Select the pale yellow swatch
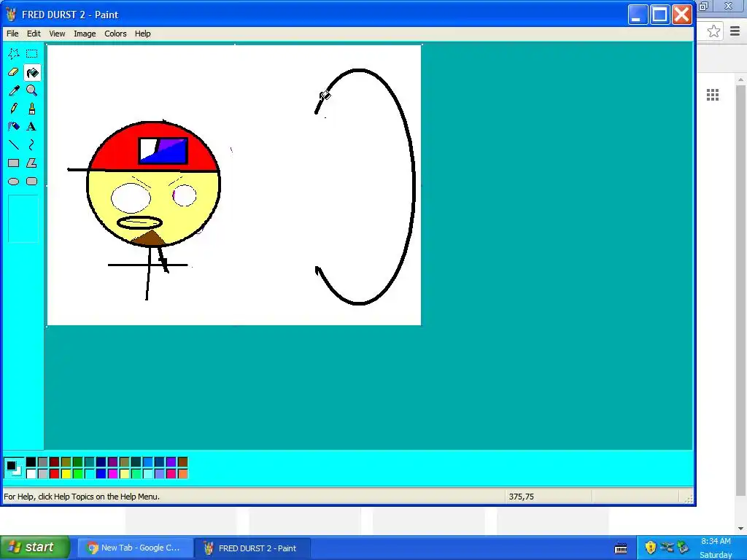The width and height of the screenshot is (747, 560). 124,473
